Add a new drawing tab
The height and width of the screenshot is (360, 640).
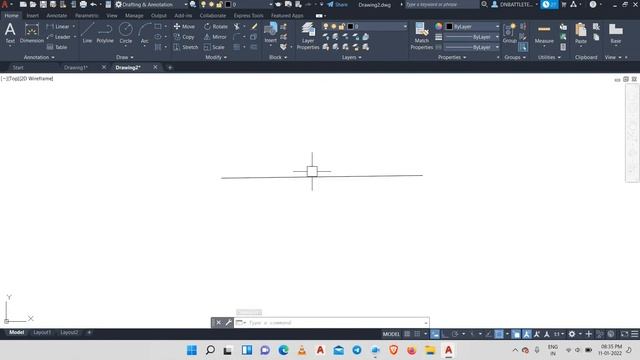170,67
